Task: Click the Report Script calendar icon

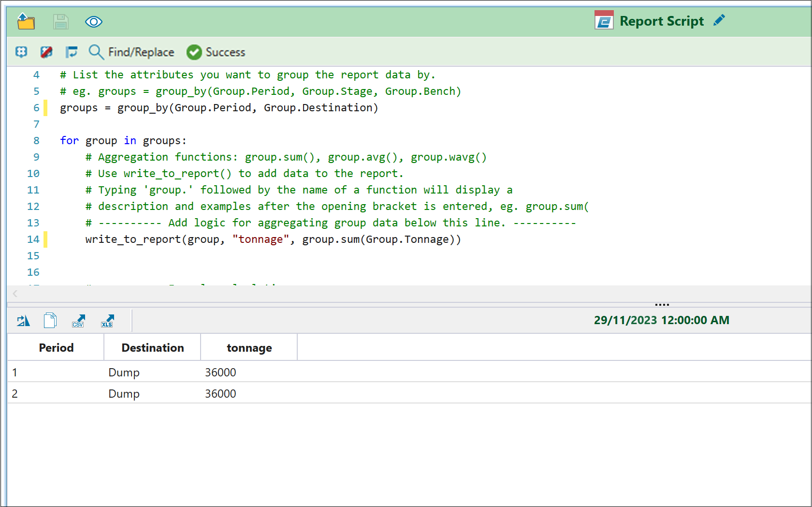Action: (x=604, y=21)
